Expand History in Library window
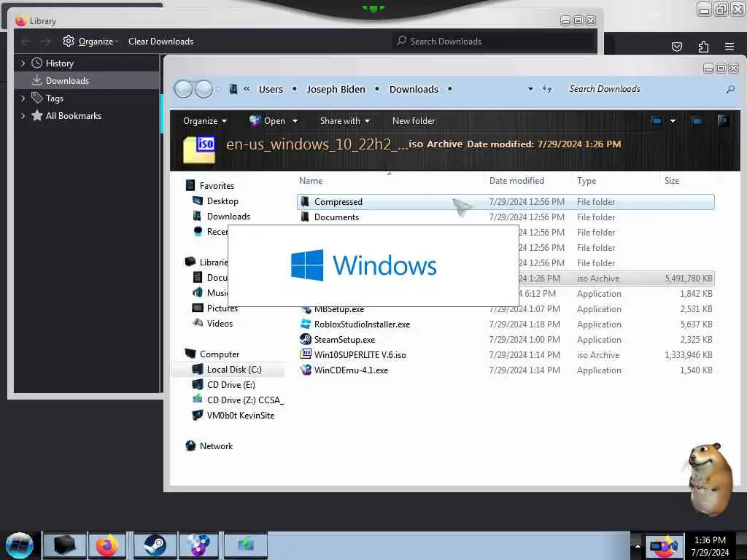Viewport: 747px width, 560px height. click(23, 63)
